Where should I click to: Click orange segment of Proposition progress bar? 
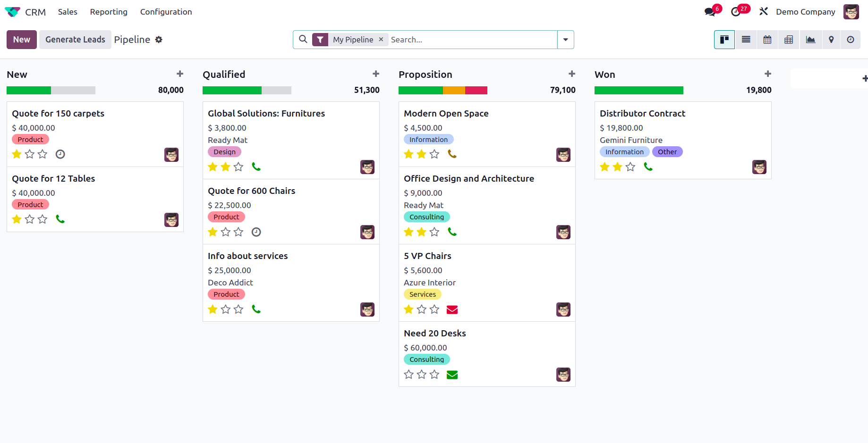tap(454, 90)
